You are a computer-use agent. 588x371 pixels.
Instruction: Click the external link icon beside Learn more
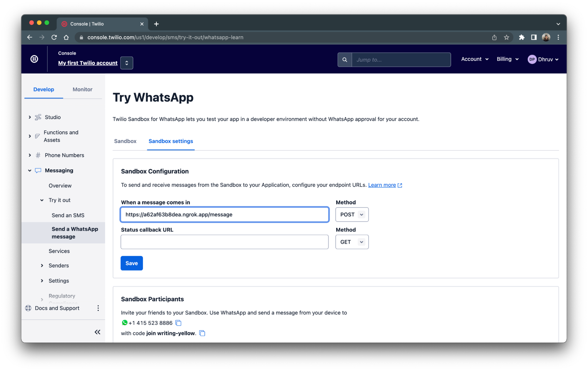(400, 185)
